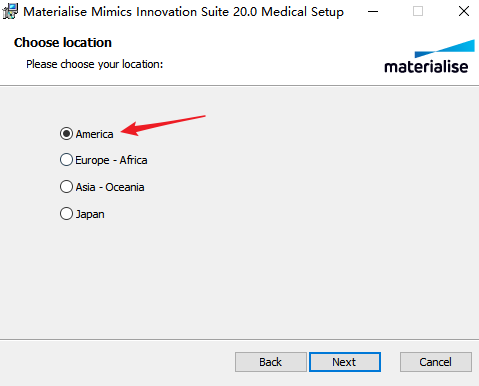This screenshot has width=479, height=386.
Task: Click the installer icon in the title bar
Action: click(10, 11)
